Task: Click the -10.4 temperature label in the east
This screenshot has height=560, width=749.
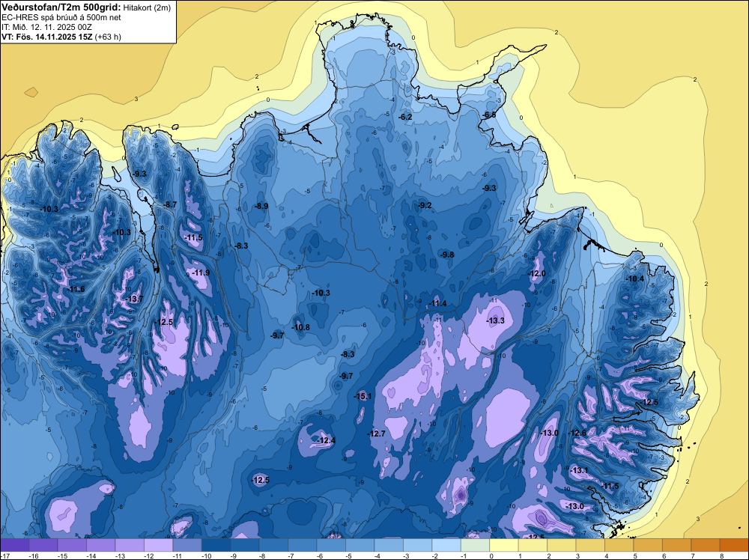Action: [x=635, y=279]
